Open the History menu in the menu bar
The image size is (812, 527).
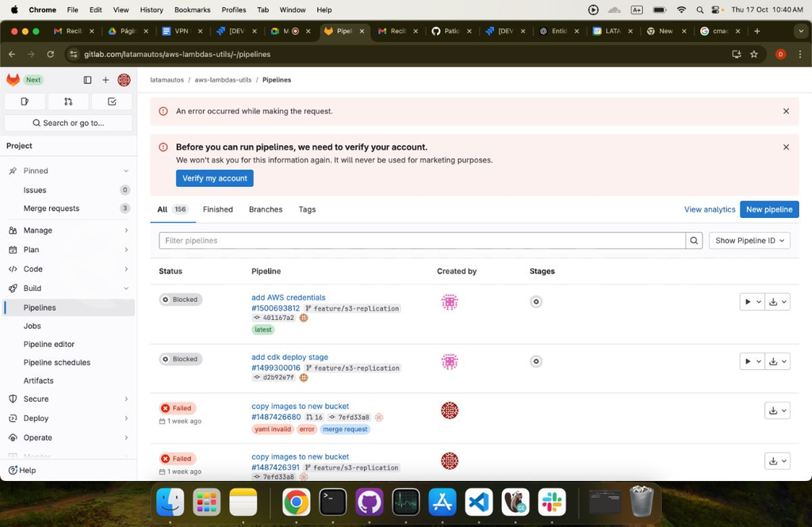tap(151, 10)
